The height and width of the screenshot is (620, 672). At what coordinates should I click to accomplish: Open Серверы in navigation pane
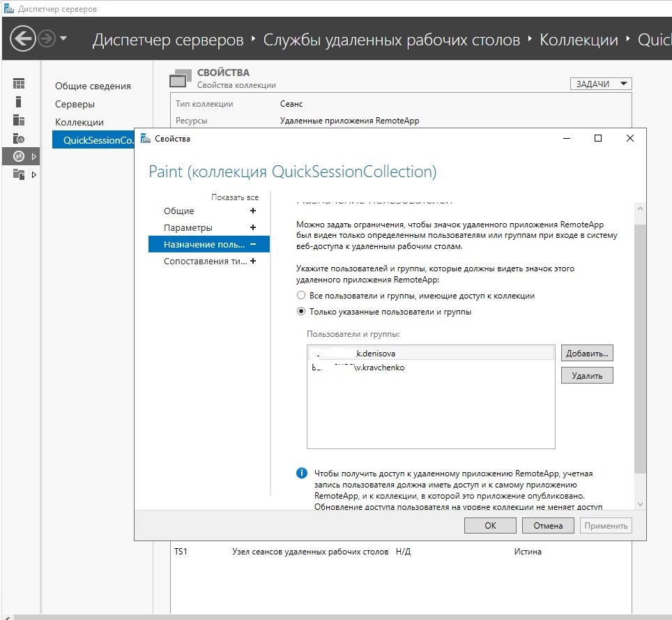pyautogui.click(x=75, y=104)
